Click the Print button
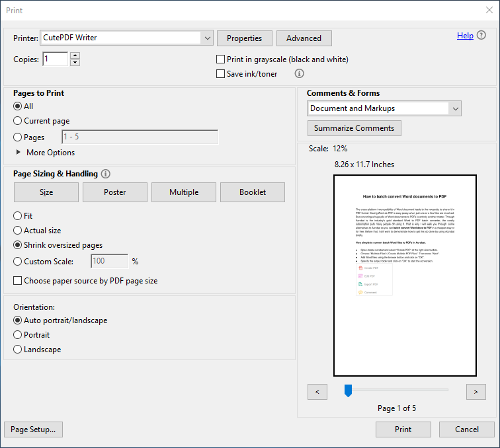500x448 pixels. click(x=403, y=429)
